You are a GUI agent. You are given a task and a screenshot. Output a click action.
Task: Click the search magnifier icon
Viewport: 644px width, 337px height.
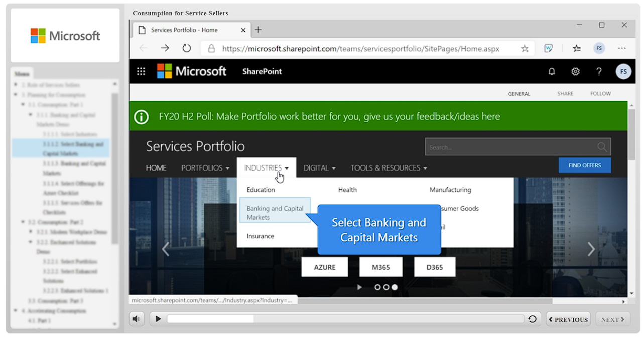click(602, 147)
